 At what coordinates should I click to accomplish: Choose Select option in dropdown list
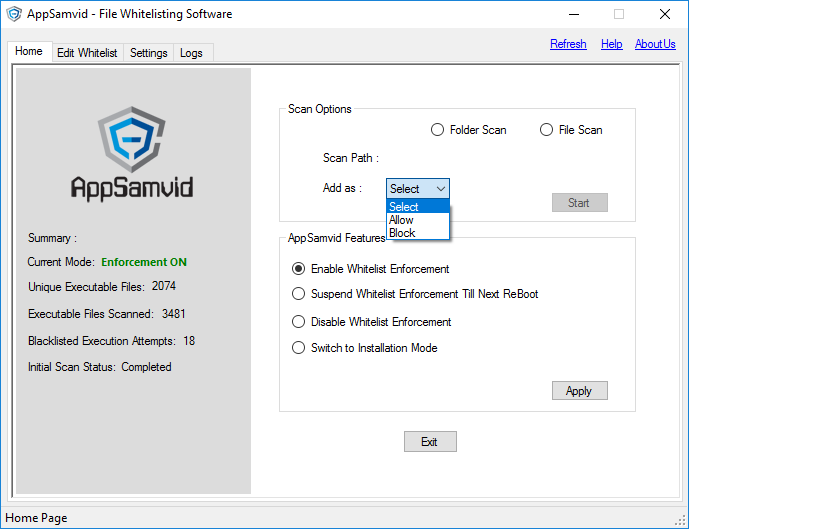click(x=418, y=207)
